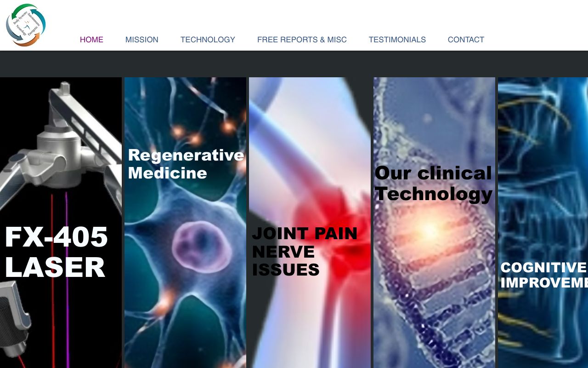
Task: Open the TECHNOLOGY menu item
Action: point(208,40)
